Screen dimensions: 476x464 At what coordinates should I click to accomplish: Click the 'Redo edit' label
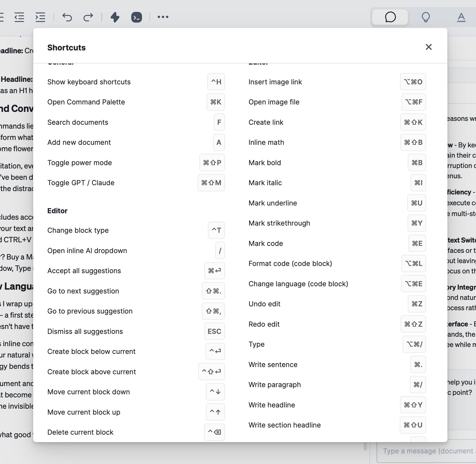264,324
